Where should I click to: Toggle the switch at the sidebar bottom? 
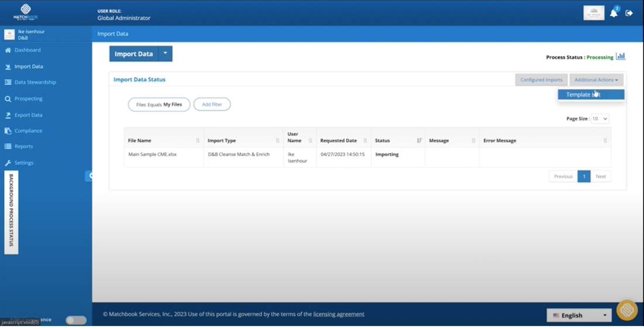tap(76, 320)
